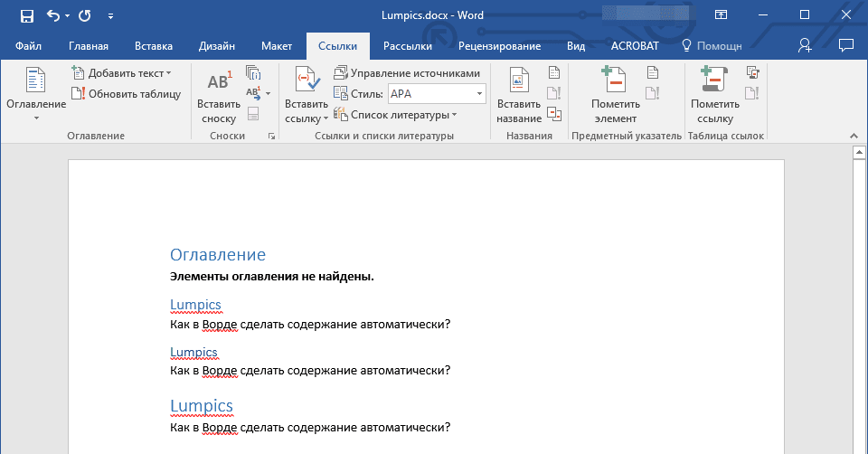The width and height of the screenshot is (868, 454).
Task: Open the Файл tab
Action: point(28,46)
